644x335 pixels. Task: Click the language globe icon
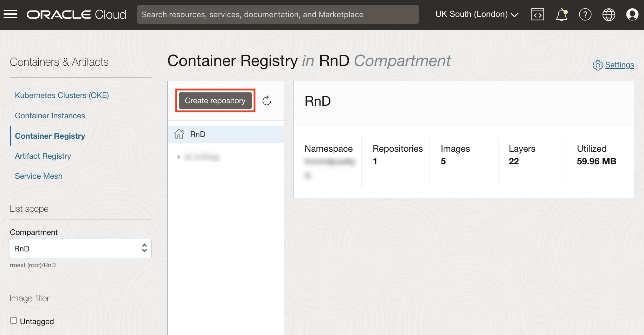[x=608, y=15]
